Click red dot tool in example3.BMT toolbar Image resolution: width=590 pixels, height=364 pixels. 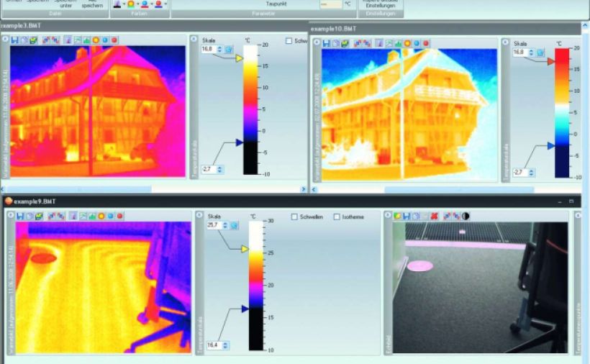tap(114, 40)
